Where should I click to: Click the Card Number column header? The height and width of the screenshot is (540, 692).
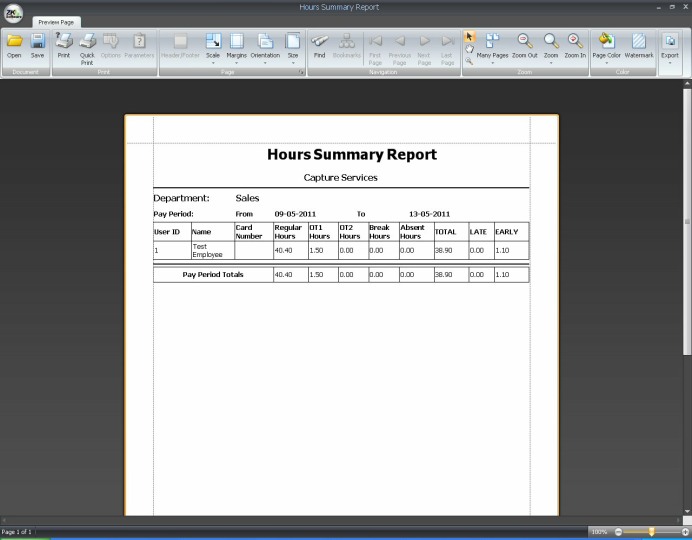(254, 232)
